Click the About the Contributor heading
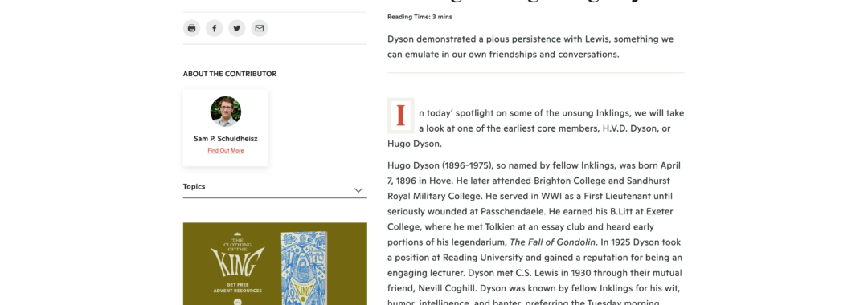This screenshot has height=305, width=868. pos(230,74)
